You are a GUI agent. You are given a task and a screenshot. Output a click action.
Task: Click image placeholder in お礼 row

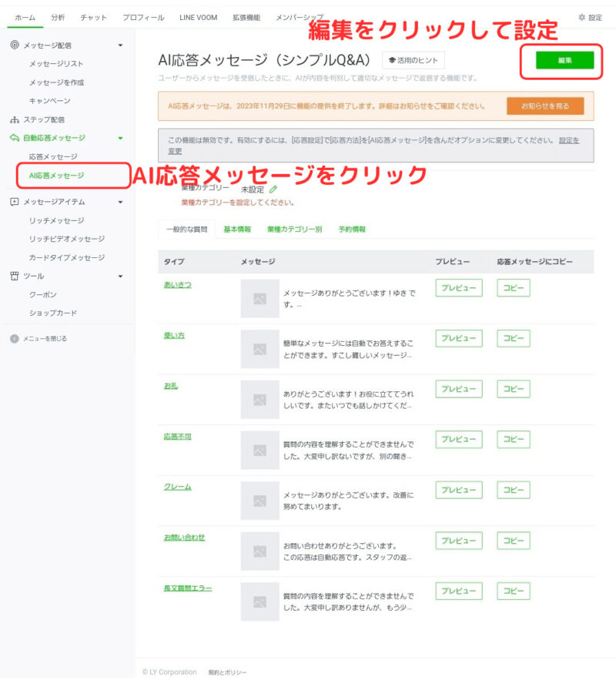259,400
